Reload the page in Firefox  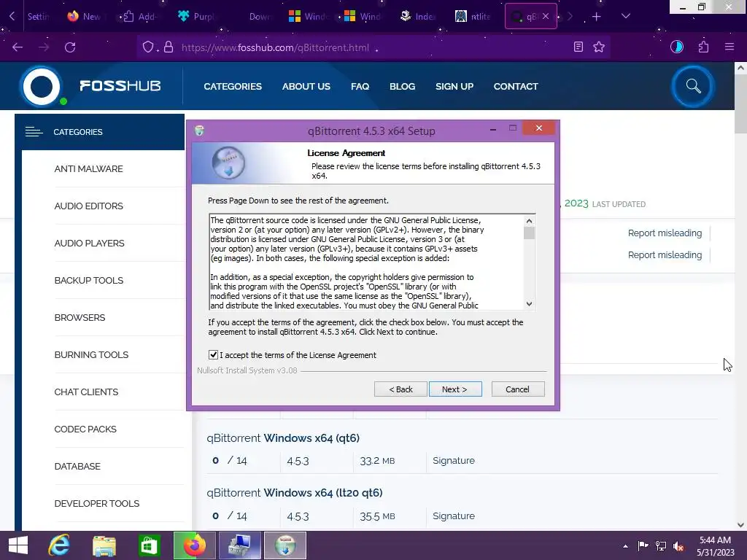(70, 47)
